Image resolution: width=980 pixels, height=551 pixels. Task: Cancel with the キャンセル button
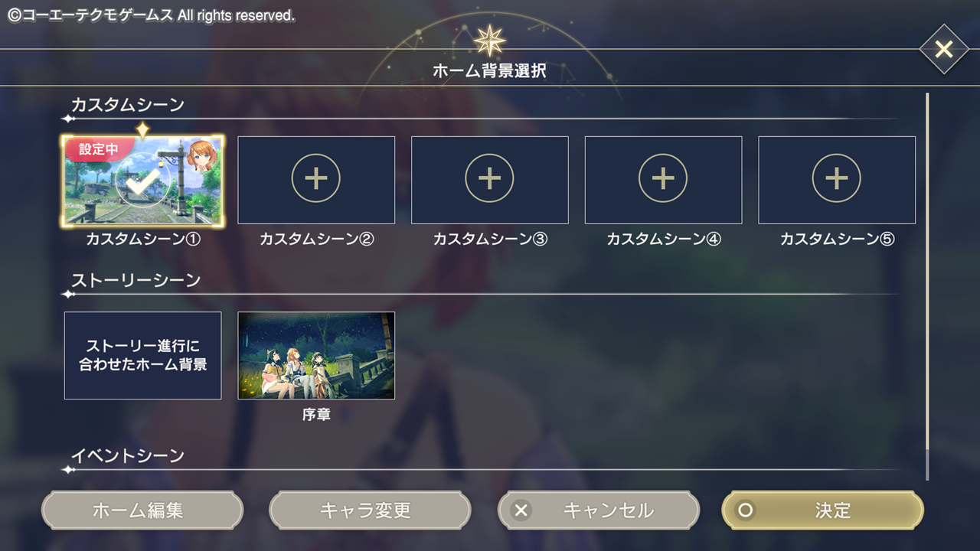pos(599,510)
